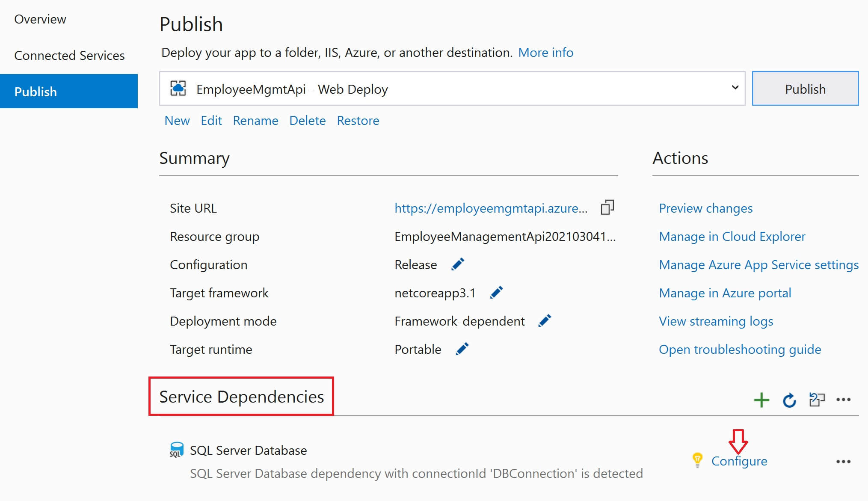This screenshot has width=868, height=501.
Task: Open Manage Azure App Service settings
Action: 758,265
